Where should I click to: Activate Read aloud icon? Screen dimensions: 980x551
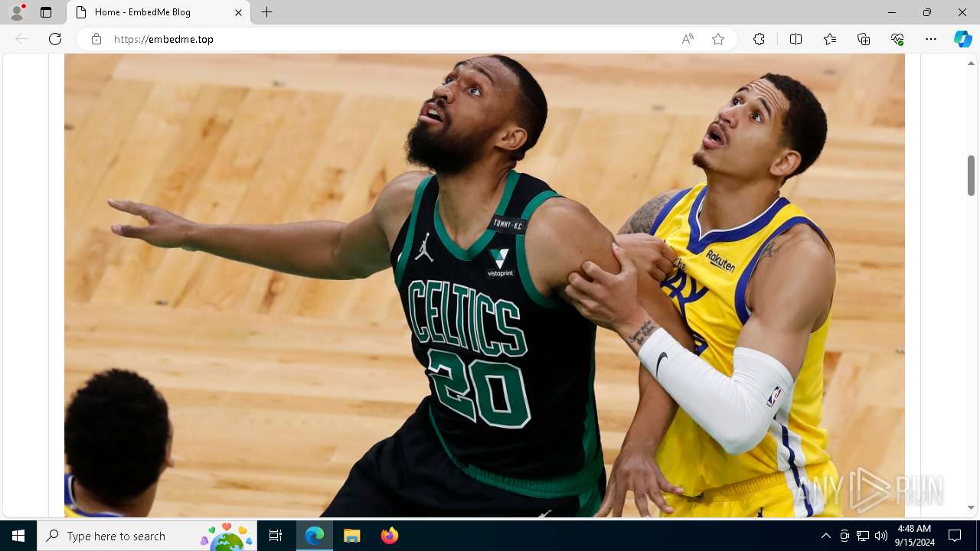pos(688,39)
